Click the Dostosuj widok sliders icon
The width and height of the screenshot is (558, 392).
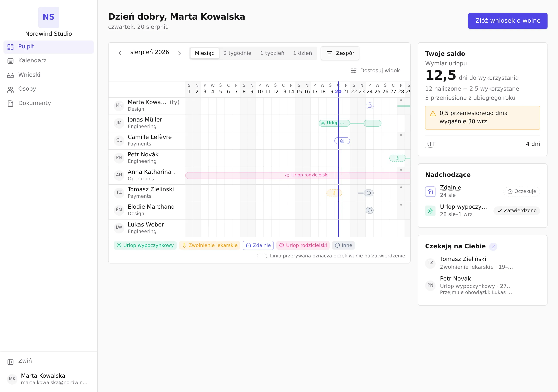tap(354, 70)
